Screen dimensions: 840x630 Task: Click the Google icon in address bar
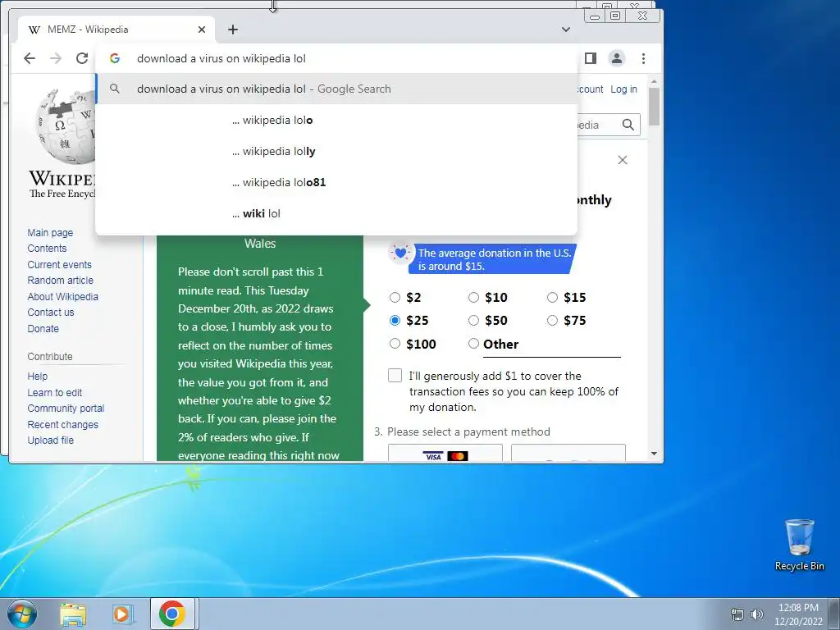115,58
